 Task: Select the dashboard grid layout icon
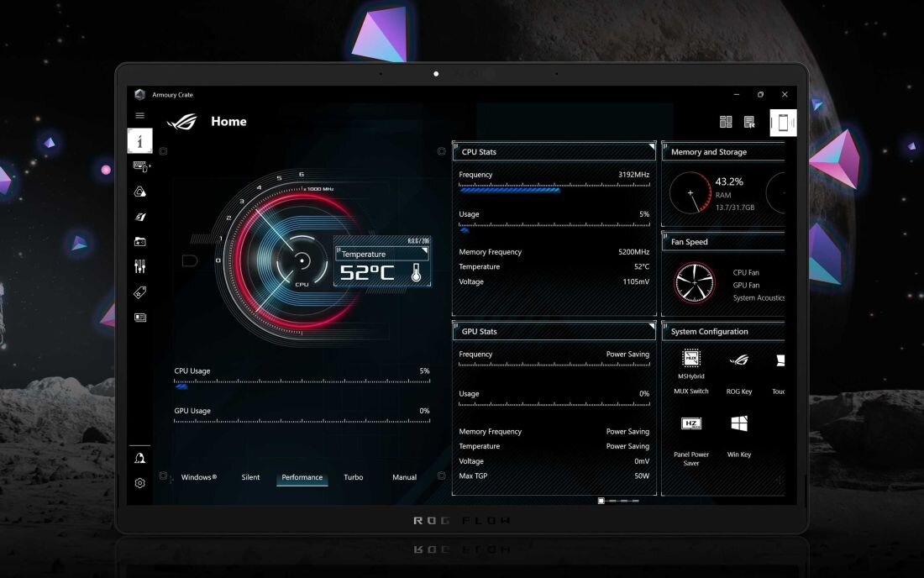726,122
